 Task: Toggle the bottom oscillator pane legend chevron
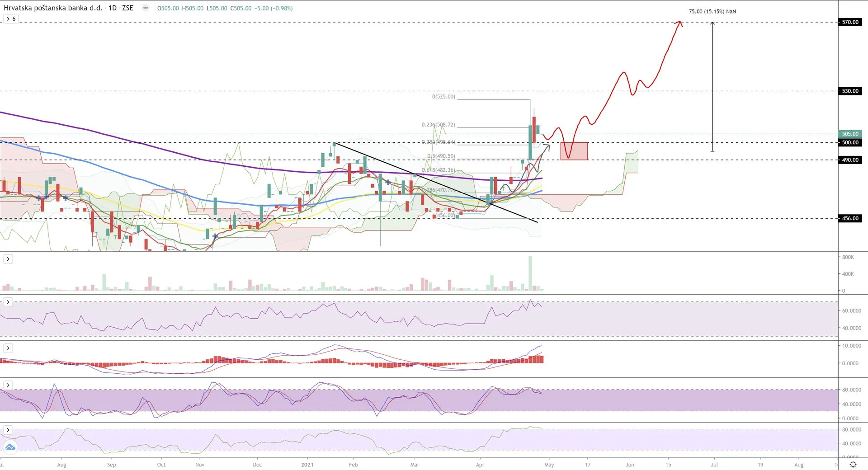[8, 430]
